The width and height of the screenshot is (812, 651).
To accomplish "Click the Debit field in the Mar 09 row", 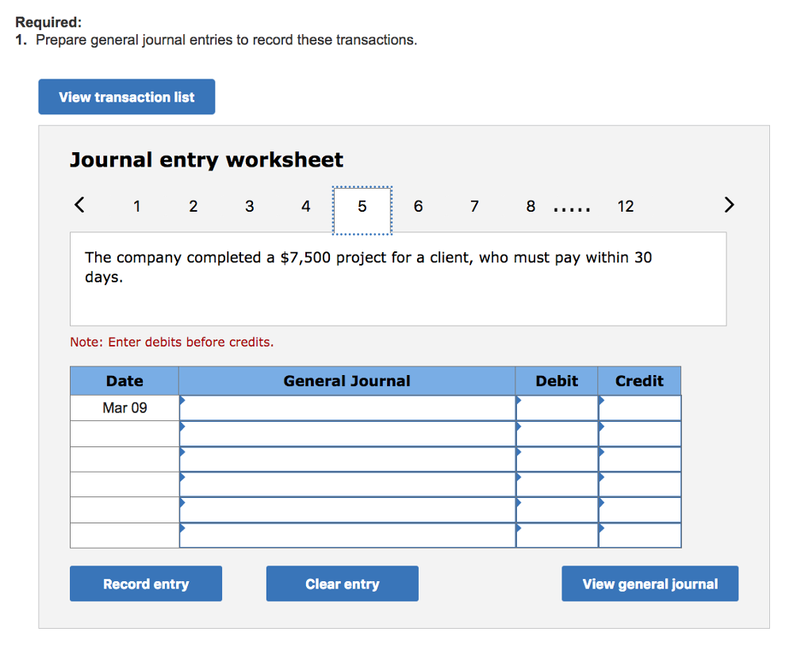I will (557, 408).
